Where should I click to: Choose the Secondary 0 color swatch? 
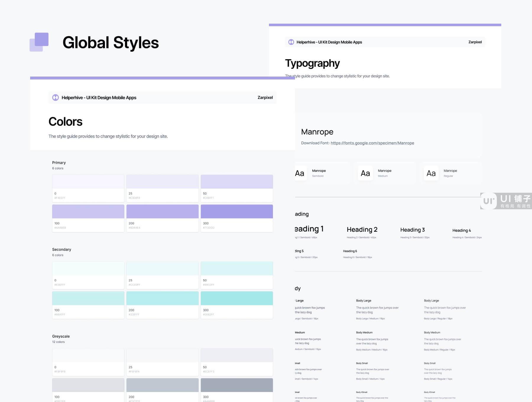88,275
